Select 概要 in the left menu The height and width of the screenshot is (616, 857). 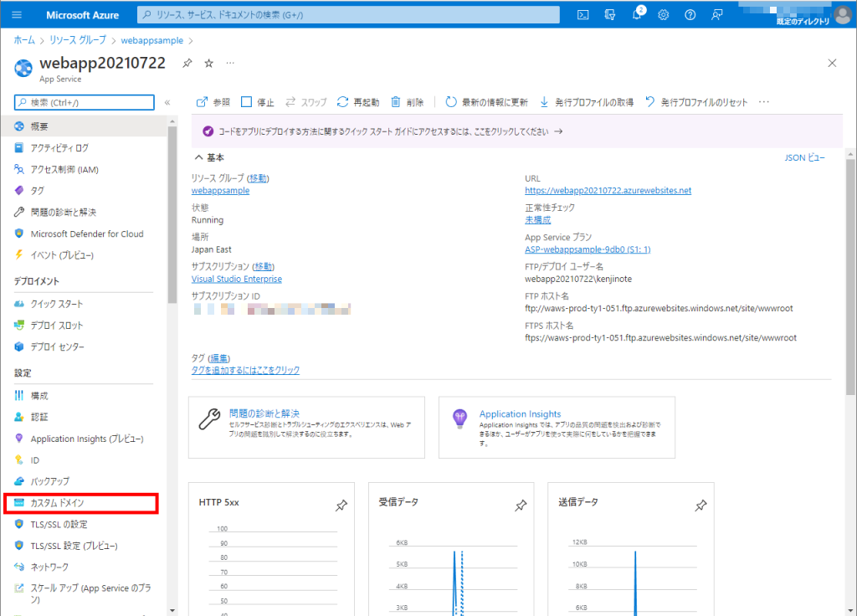pyautogui.click(x=84, y=126)
